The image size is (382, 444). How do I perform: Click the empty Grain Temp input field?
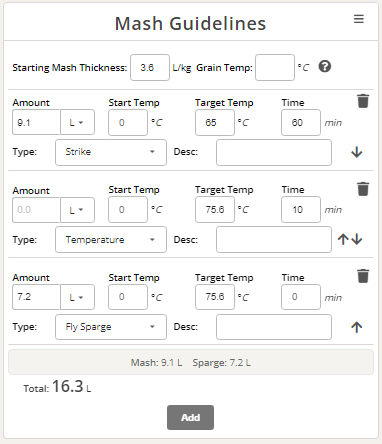[x=275, y=68]
